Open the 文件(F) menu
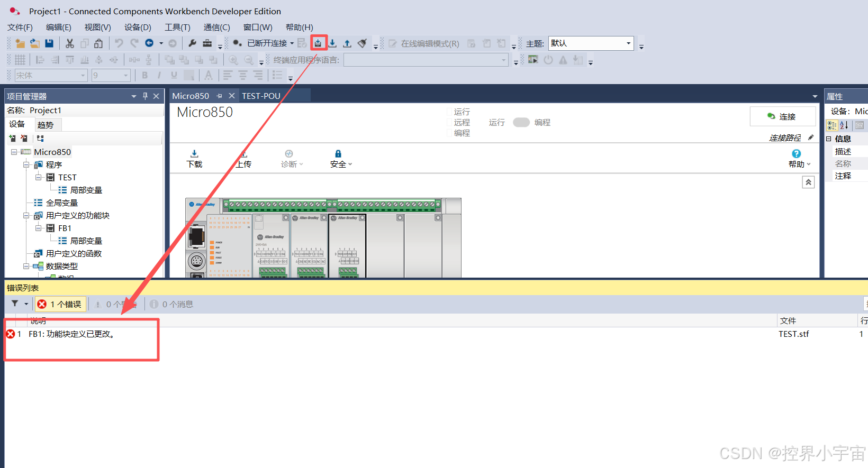The width and height of the screenshot is (868, 468). click(20, 27)
